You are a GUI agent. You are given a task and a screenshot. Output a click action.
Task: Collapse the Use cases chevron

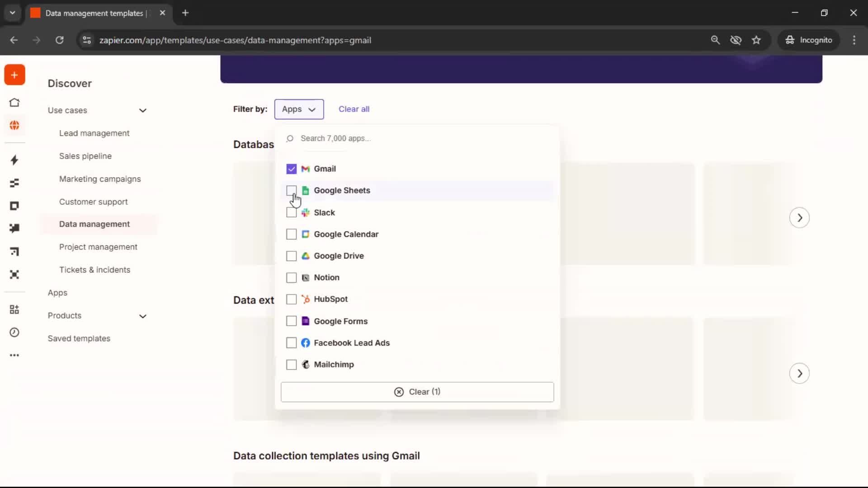click(143, 111)
